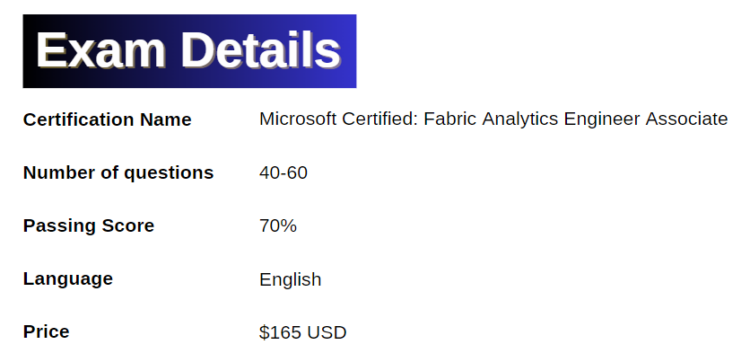Viewport: 750px width, 362px height.
Task: Click the word Engineer in certification name
Action: tap(602, 120)
